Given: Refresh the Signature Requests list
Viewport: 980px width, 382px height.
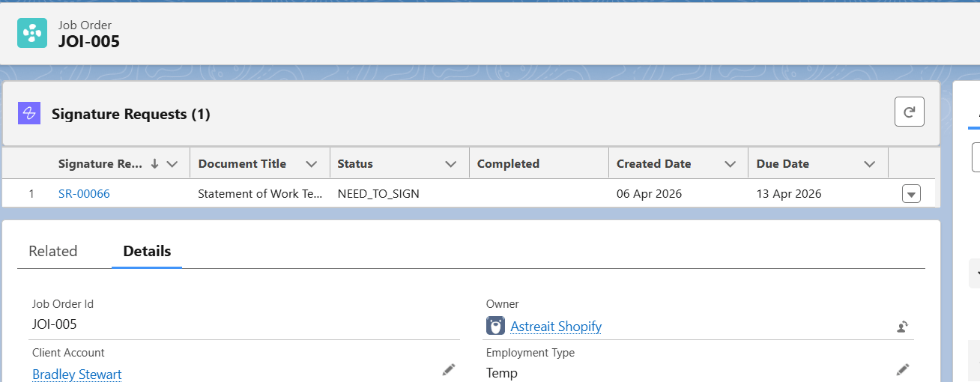Looking at the screenshot, I should [x=910, y=112].
